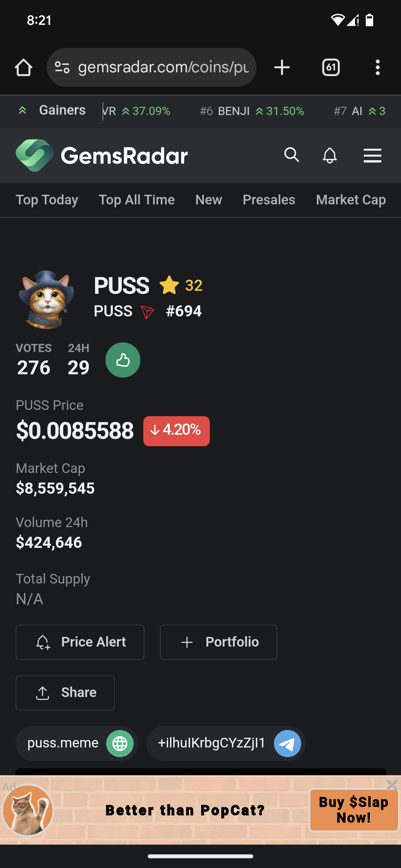Add PUSS to Portfolio

(218, 642)
